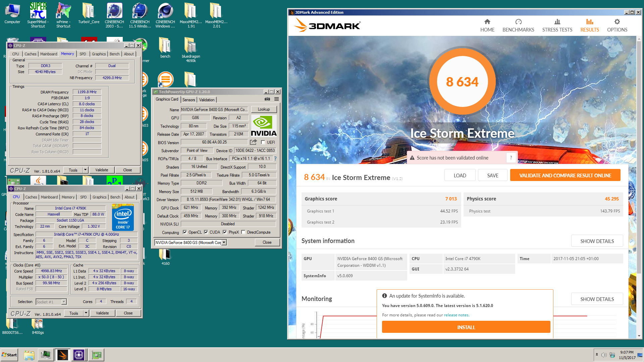Launch SuperPiMod shortcut on desktop
644x362 pixels.
(x=38, y=15)
